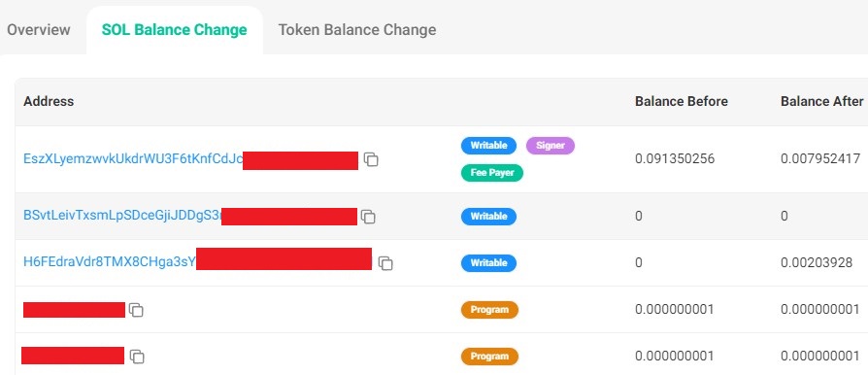Select the SOL Balance Change tab
Image resolution: width=868 pixels, height=375 pixels.
coord(175,29)
